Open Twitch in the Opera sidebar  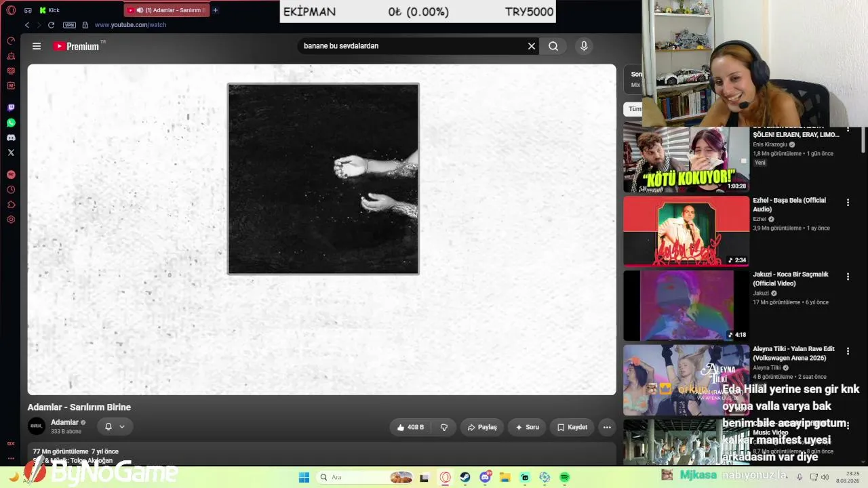pyautogui.click(x=11, y=108)
